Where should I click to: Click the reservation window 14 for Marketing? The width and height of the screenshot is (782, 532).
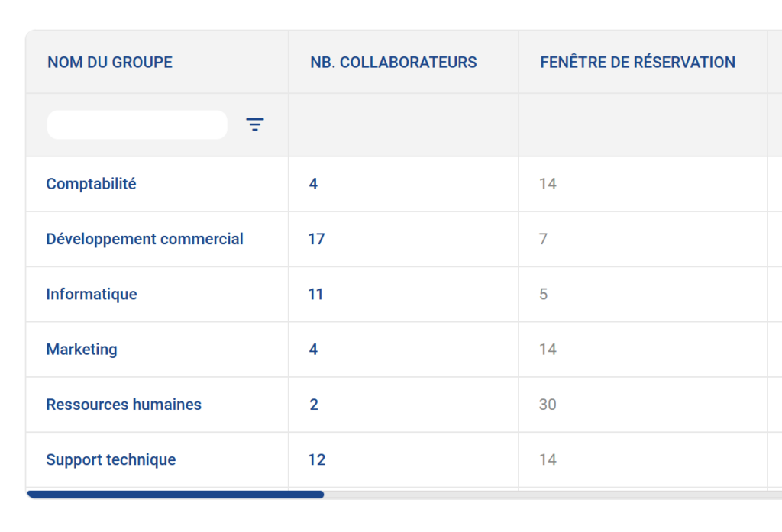pyautogui.click(x=547, y=349)
